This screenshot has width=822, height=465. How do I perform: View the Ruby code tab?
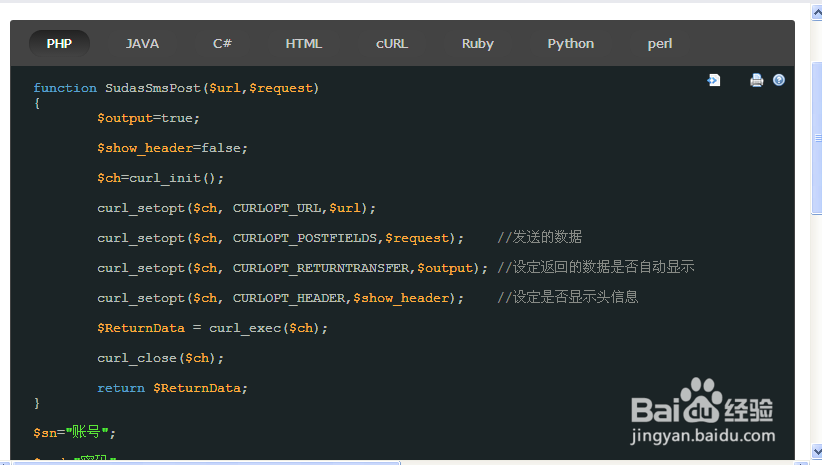[478, 44]
